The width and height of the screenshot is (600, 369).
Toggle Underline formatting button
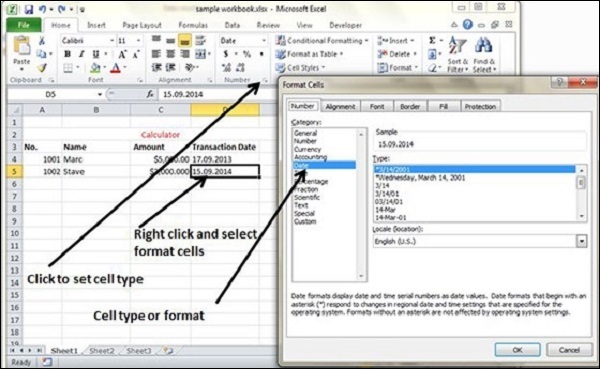(x=96, y=54)
